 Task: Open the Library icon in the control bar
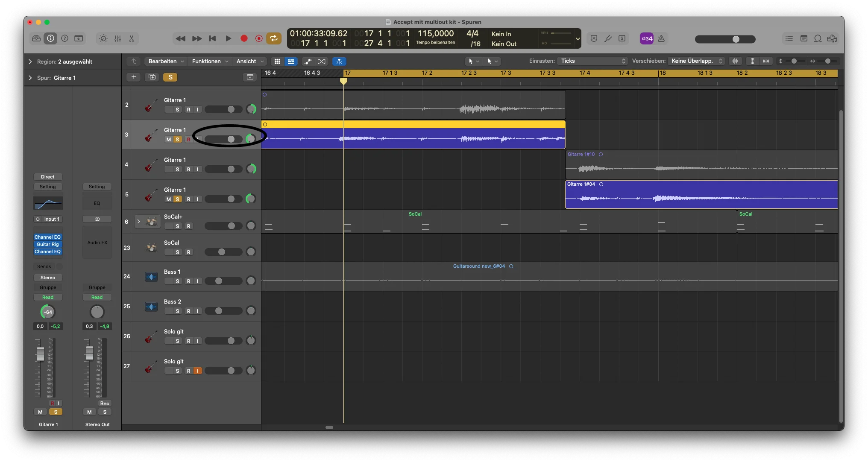click(x=37, y=38)
